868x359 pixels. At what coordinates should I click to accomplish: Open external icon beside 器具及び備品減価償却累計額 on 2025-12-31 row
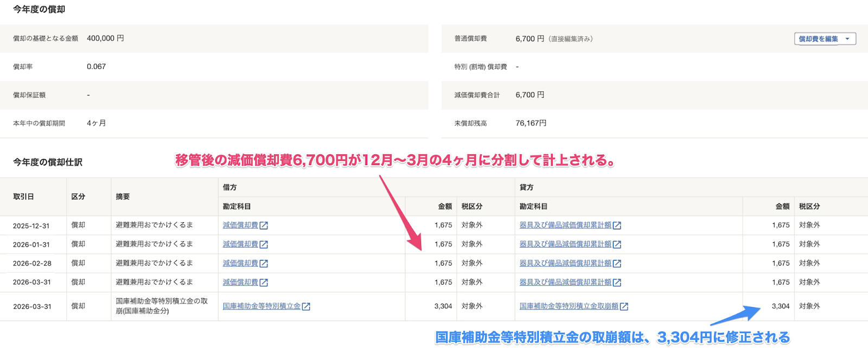click(x=617, y=225)
